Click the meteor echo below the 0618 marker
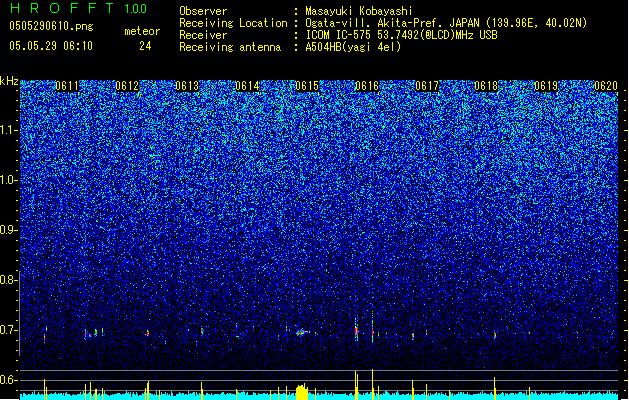This screenshot has width=629, height=400. 495,334
